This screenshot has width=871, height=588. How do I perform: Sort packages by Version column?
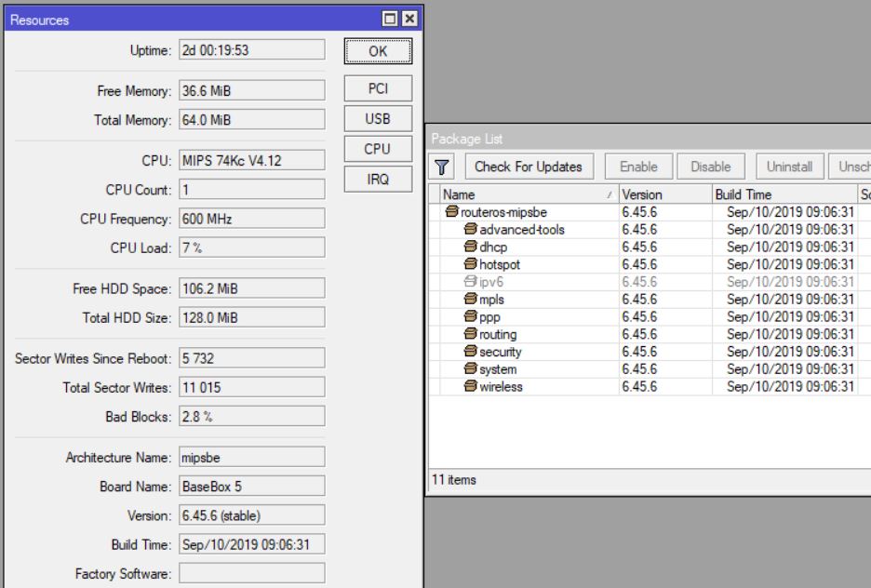(x=665, y=194)
